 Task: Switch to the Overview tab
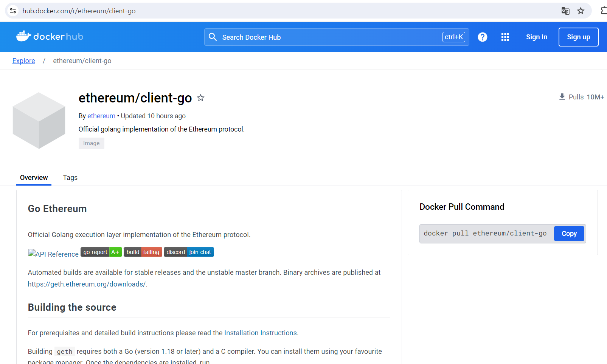(34, 178)
